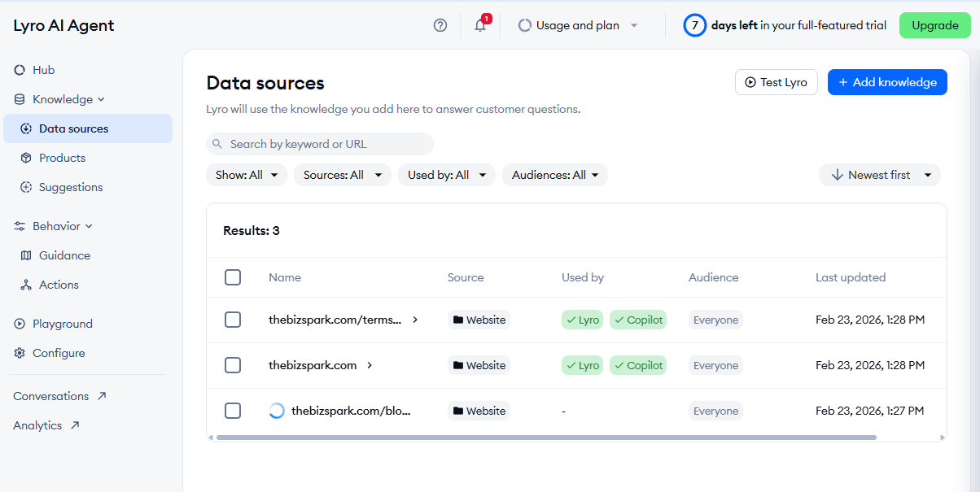Check the checkbox for thebizspark.com row
This screenshot has width=980, height=492.
(x=233, y=365)
